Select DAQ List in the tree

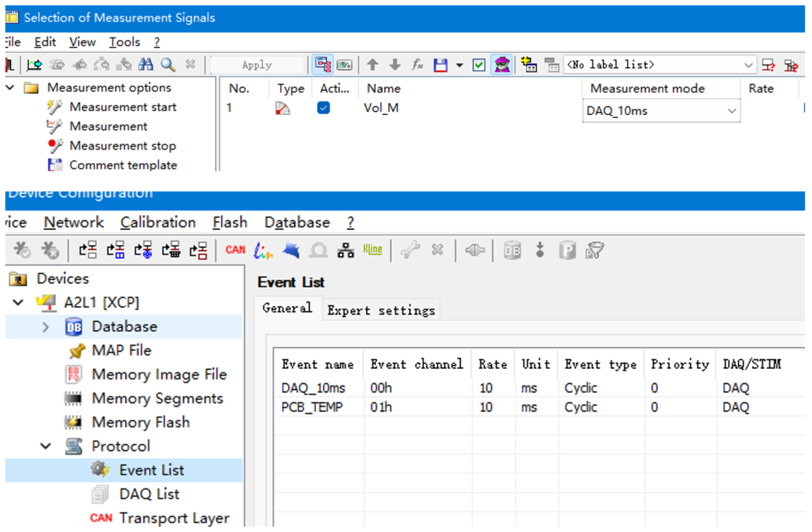149,494
